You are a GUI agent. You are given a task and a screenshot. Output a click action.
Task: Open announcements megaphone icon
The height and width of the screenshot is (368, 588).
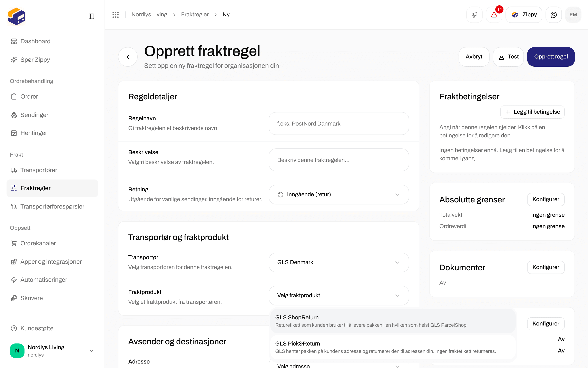pos(474,15)
